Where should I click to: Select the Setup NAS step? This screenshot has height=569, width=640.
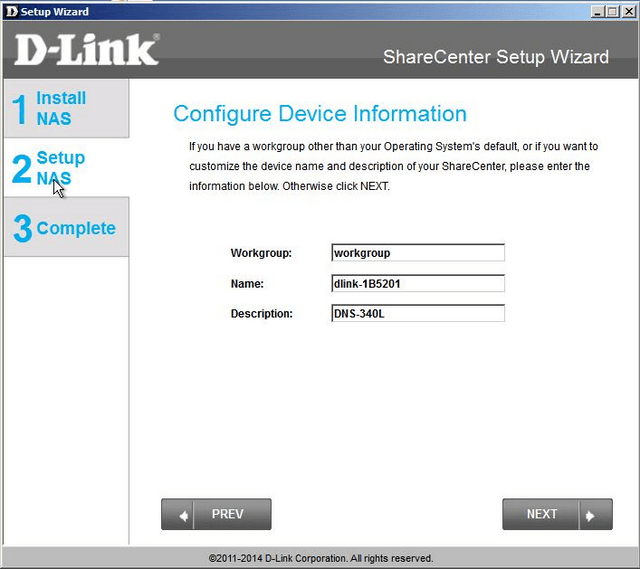[67, 167]
